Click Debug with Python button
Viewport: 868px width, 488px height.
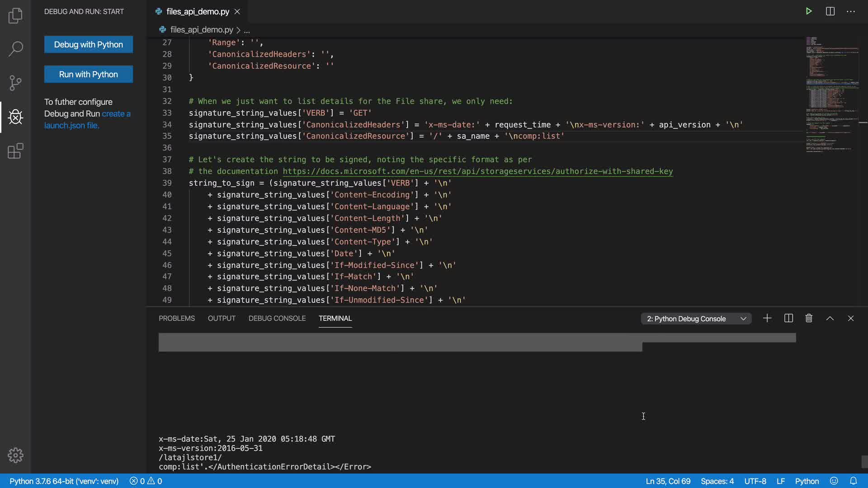pos(89,44)
